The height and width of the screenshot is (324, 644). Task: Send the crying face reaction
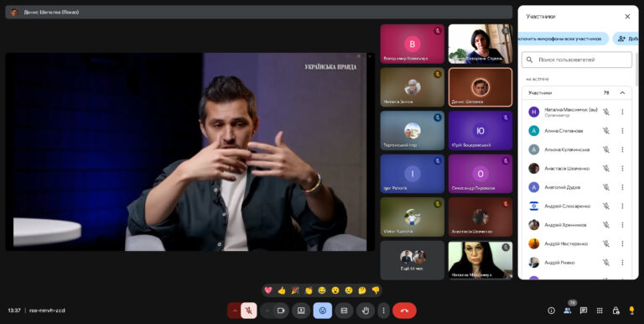349,290
